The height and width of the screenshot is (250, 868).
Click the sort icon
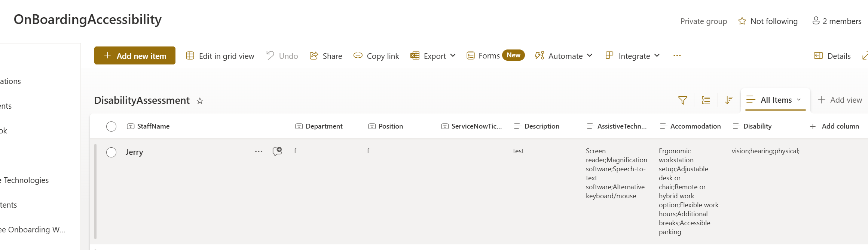click(729, 100)
